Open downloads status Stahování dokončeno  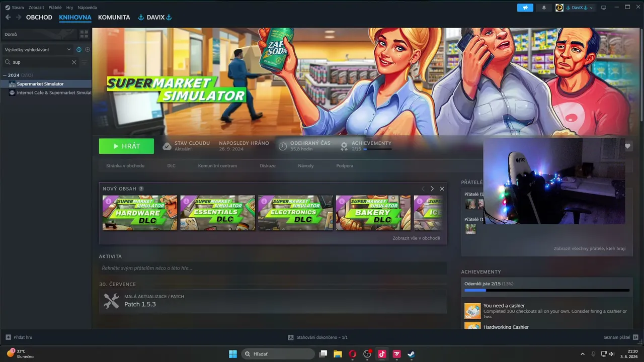[317, 337]
